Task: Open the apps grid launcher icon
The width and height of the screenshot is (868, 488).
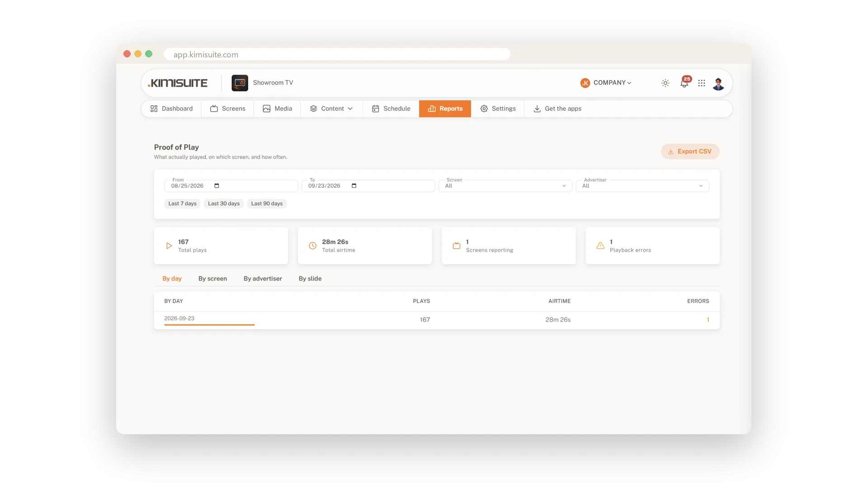Action: (x=701, y=83)
